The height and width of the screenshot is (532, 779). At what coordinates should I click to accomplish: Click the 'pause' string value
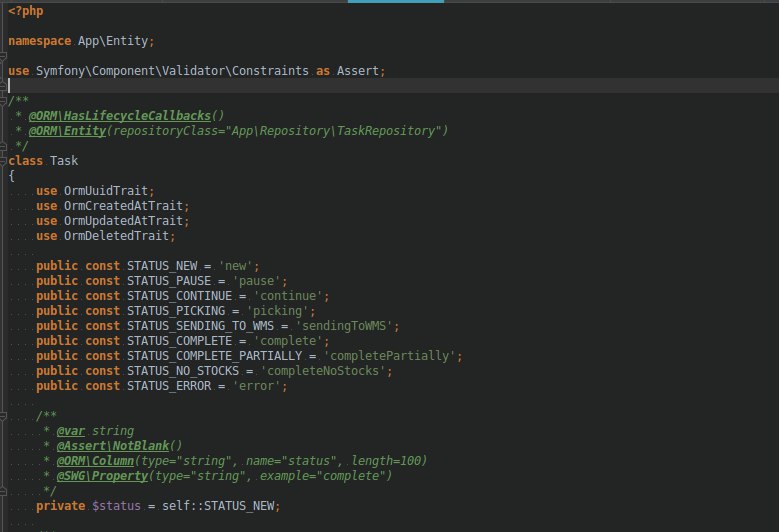[256, 281]
